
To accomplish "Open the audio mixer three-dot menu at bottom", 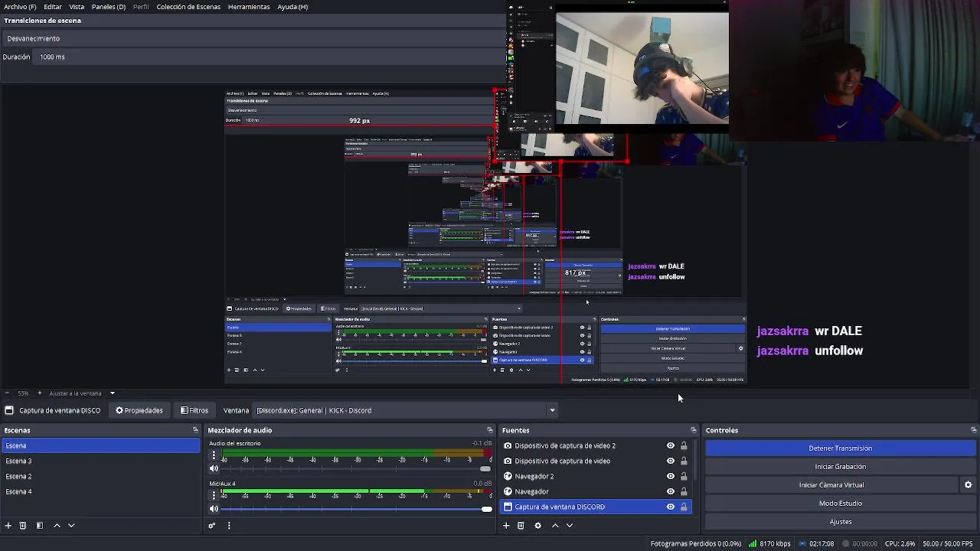I will click(x=229, y=526).
